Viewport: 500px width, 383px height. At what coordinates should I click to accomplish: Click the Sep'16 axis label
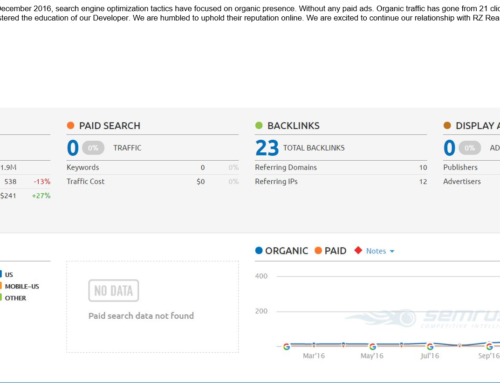click(x=489, y=356)
